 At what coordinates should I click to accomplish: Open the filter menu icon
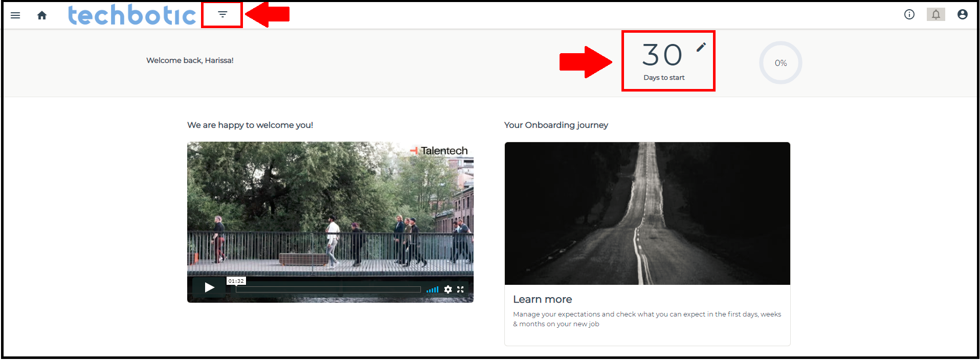[x=222, y=14]
